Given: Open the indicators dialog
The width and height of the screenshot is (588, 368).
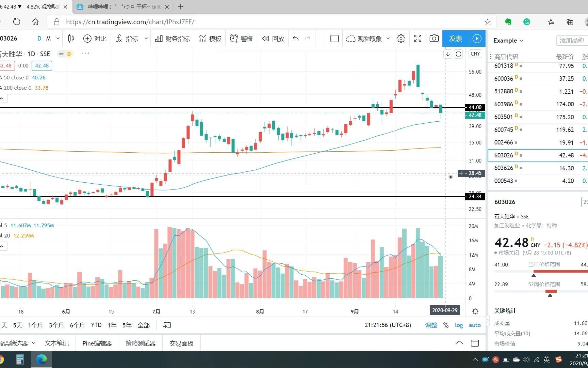Looking at the screenshot, I should pos(127,39).
